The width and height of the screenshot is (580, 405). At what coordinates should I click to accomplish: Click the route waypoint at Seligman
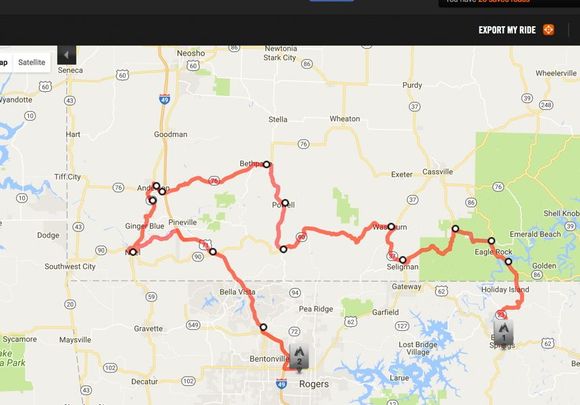tap(403, 260)
